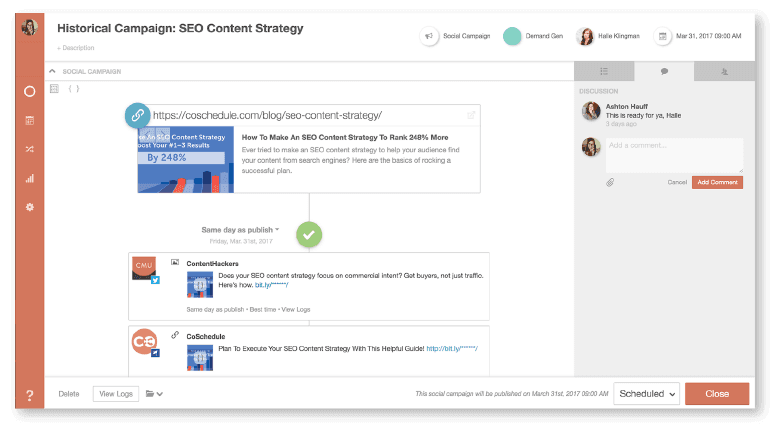Open the Scheduled status dropdown

click(x=646, y=394)
